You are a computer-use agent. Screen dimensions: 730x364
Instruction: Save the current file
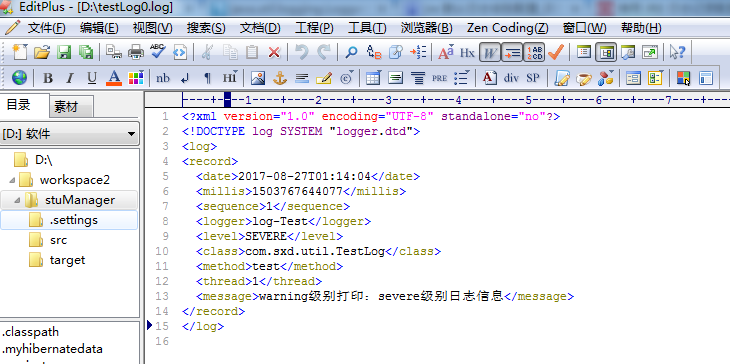click(x=64, y=52)
